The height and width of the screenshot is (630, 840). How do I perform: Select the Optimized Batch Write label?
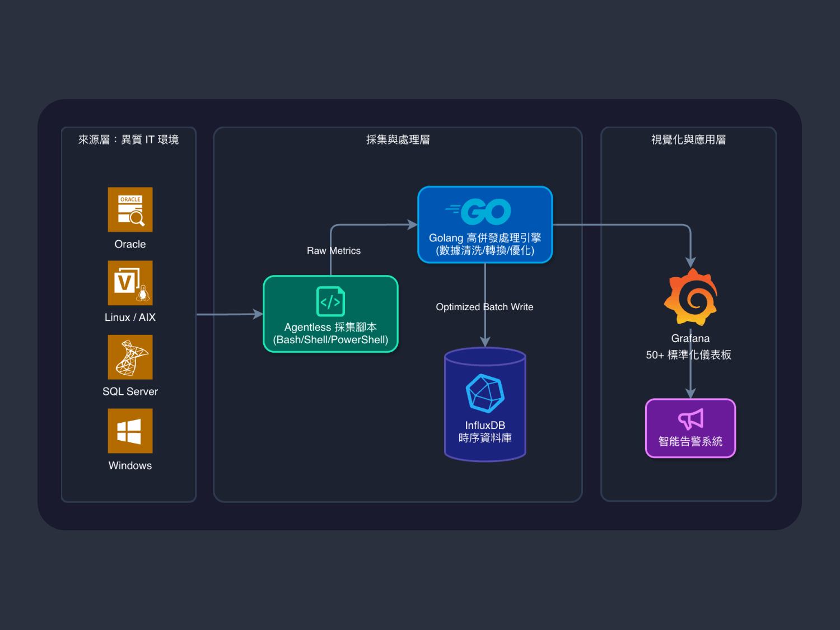(x=484, y=307)
